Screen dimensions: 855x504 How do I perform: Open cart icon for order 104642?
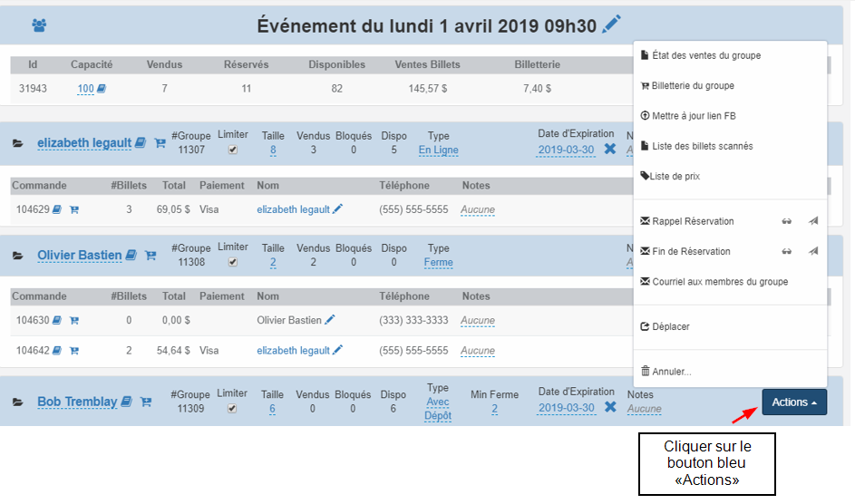[74, 351]
